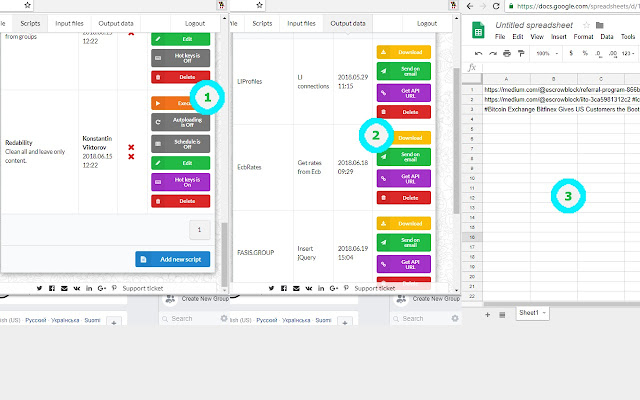This screenshot has width=640, height=400.
Task: Open the Data menu in Sheets
Action: click(x=607, y=37)
